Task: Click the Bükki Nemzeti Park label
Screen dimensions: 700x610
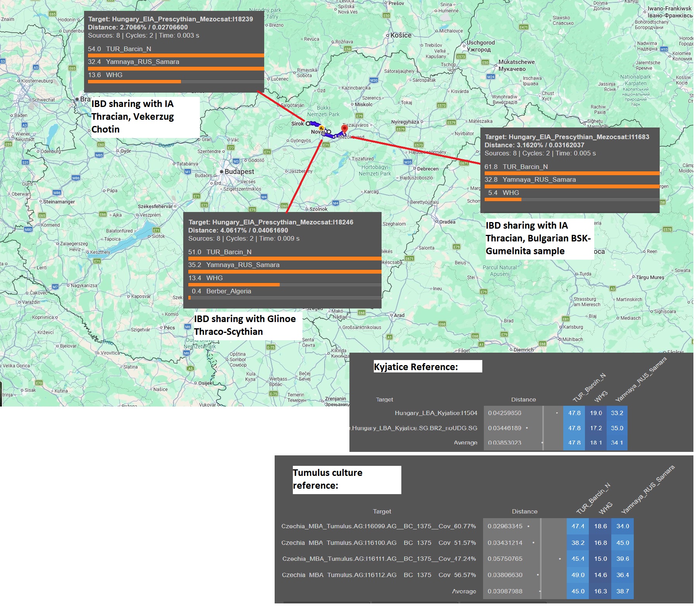Action: [323, 111]
